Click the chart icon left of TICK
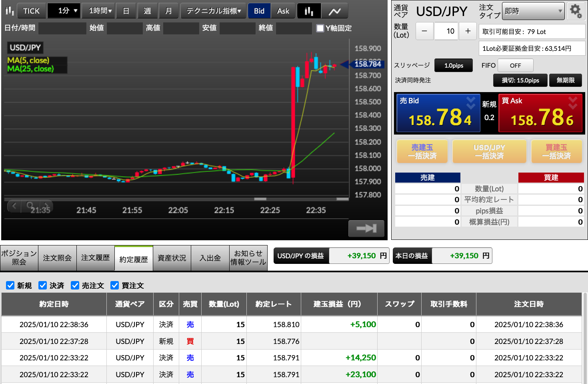 (10, 11)
